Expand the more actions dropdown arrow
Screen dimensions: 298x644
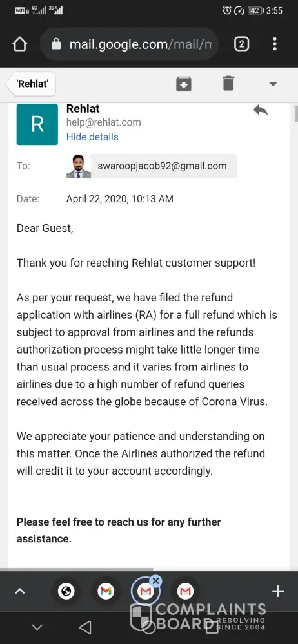(x=272, y=84)
